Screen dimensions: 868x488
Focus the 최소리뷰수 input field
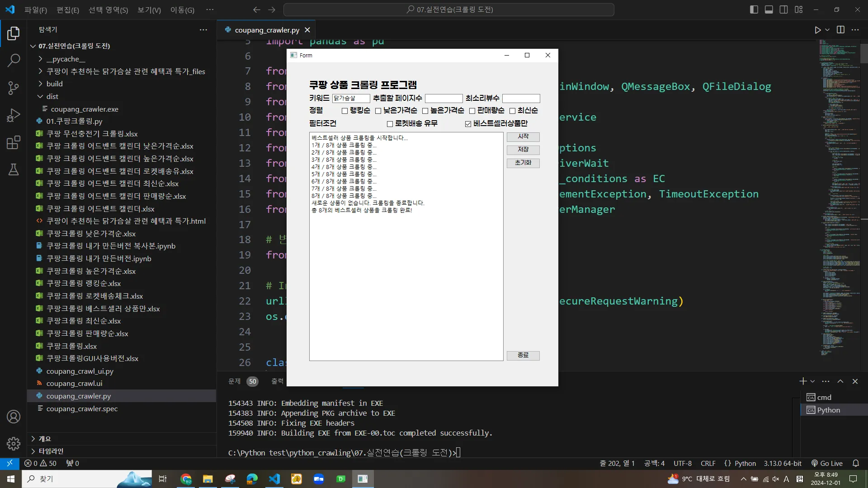[x=521, y=98]
